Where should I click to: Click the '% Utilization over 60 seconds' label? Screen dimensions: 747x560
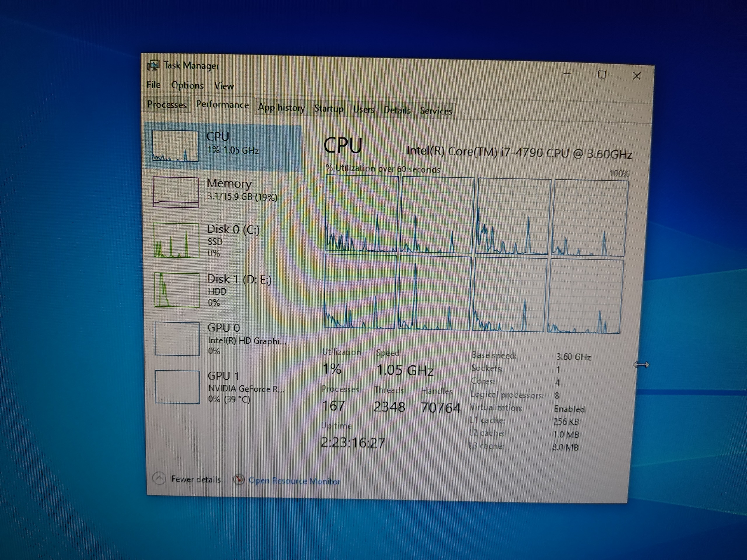[383, 169]
